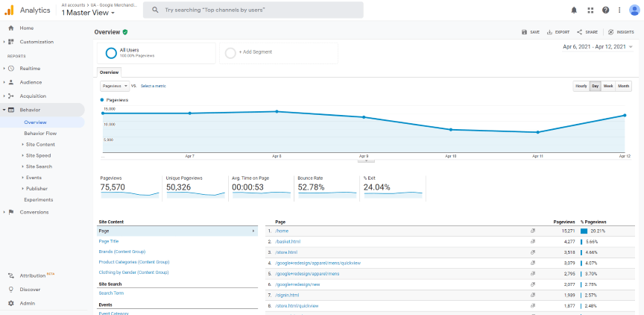Click the Acquisition arrows icon
Viewport: 644px width, 315px height.
click(11, 96)
